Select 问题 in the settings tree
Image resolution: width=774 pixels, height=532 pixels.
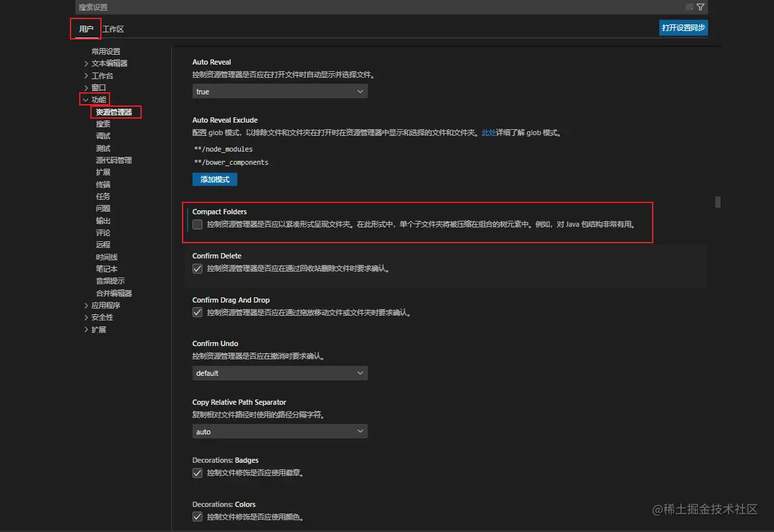pyautogui.click(x=103, y=208)
